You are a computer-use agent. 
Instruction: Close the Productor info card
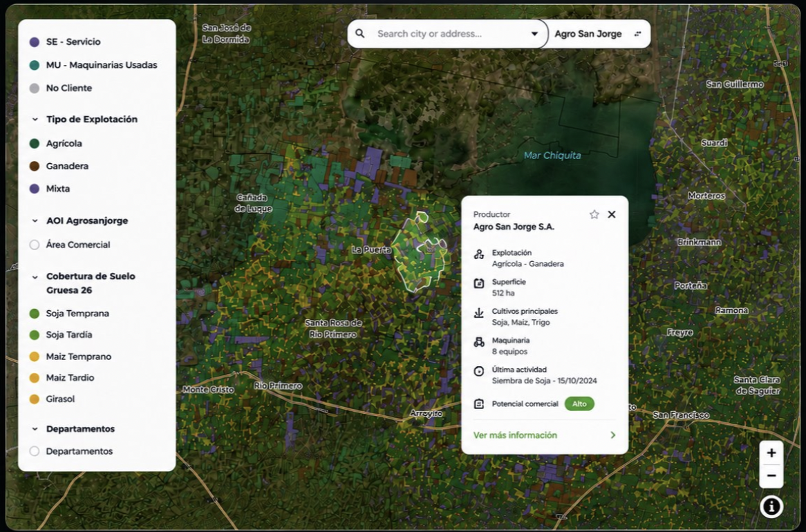point(612,214)
